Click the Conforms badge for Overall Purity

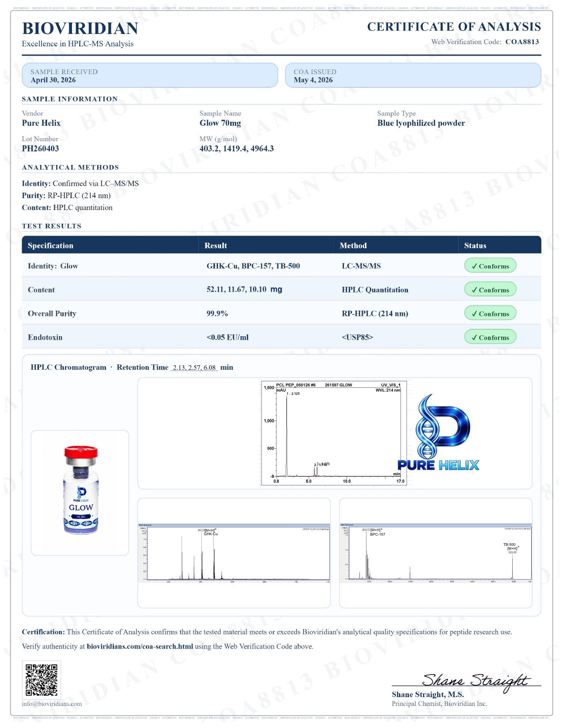pos(490,313)
